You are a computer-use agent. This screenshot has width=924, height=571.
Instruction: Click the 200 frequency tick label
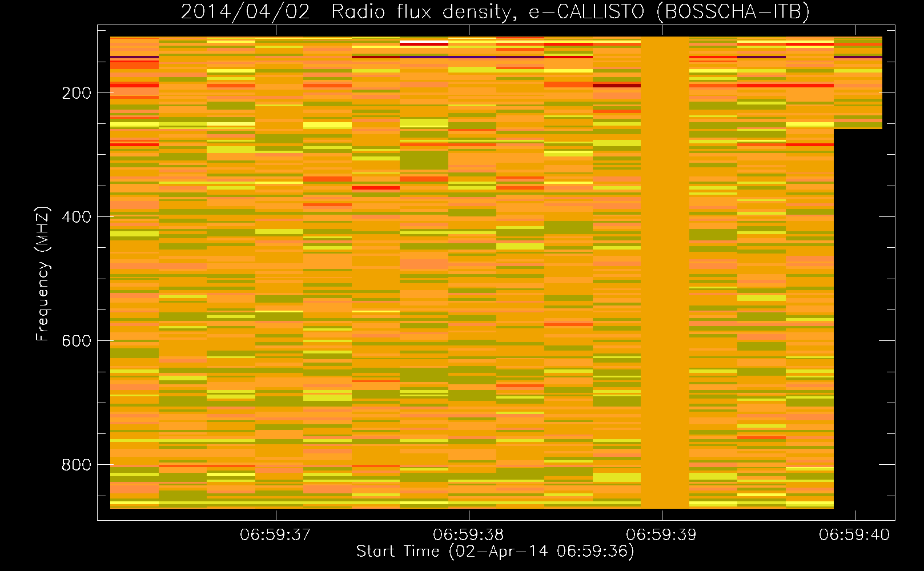(x=77, y=93)
